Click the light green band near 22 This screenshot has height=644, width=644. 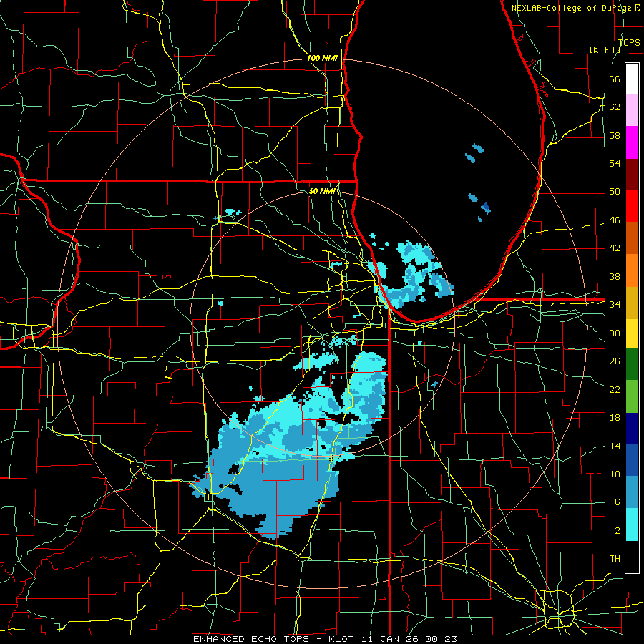(x=632, y=396)
